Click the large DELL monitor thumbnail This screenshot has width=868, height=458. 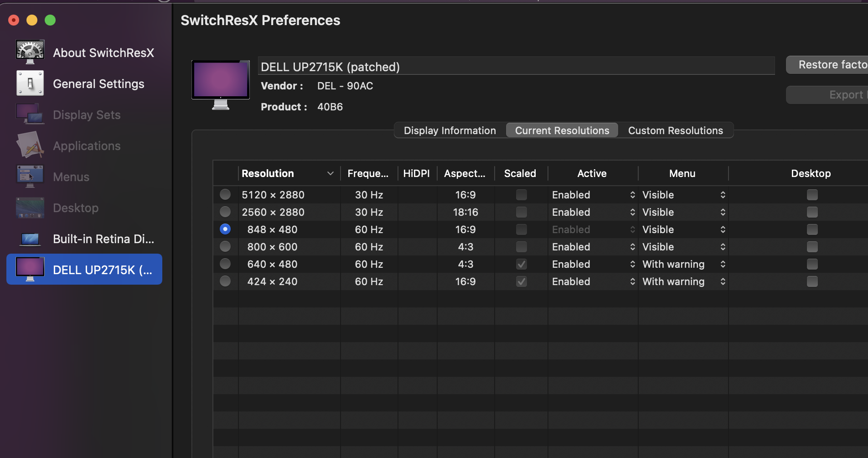coord(221,85)
